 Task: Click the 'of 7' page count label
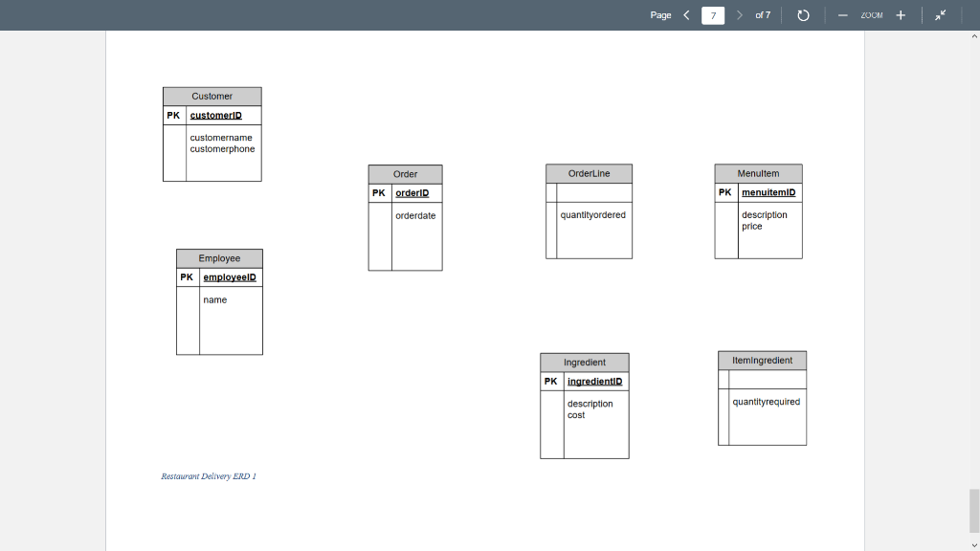tap(761, 15)
